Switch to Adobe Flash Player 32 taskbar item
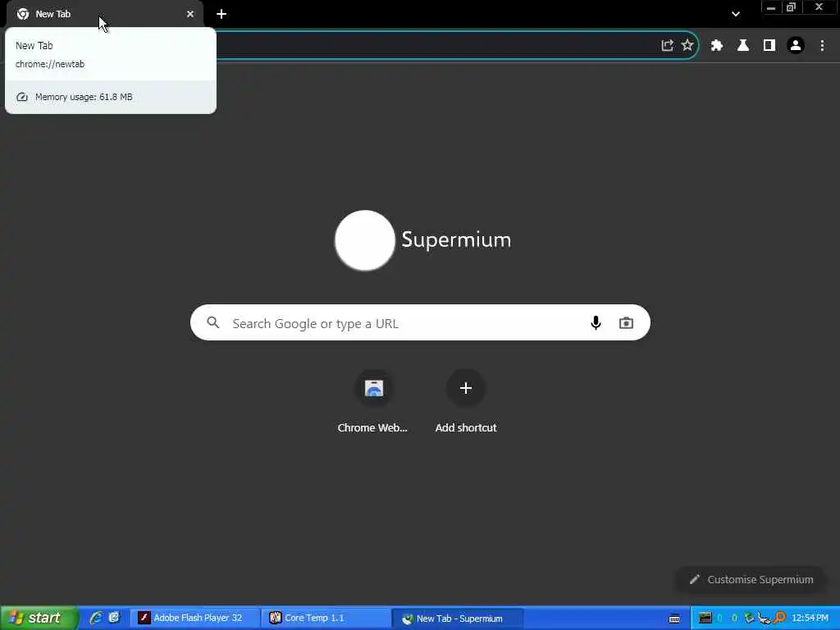The width and height of the screenshot is (840, 630). [x=194, y=618]
